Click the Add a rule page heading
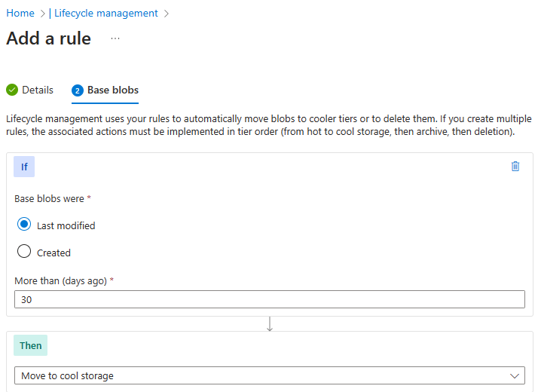Screen dimensions: 541x392 (49, 38)
